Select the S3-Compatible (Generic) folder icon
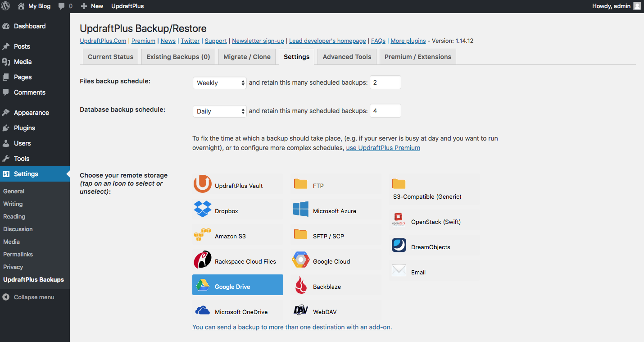 [x=399, y=183]
